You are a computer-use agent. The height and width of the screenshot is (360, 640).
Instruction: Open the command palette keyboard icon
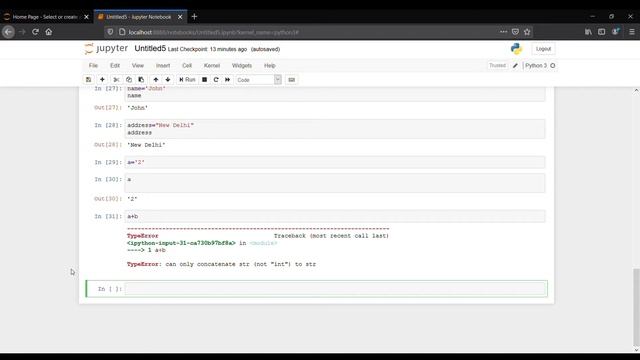point(291,80)
